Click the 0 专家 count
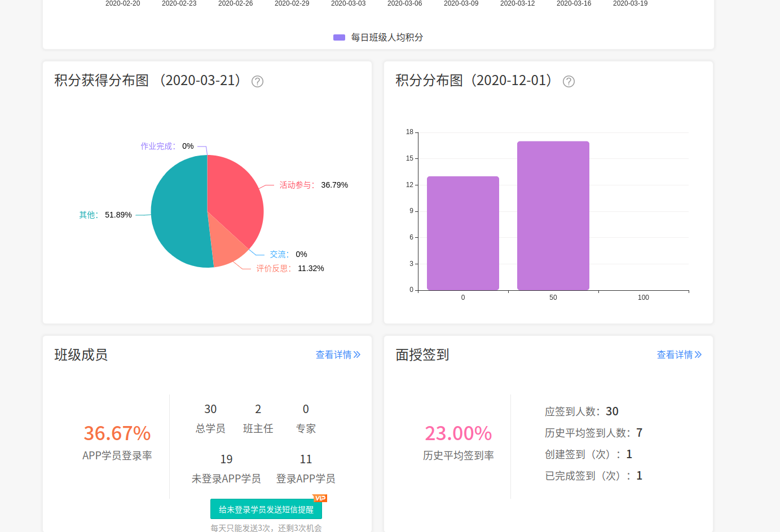Screen dimensions: 780x532 [x=306, y=409]
